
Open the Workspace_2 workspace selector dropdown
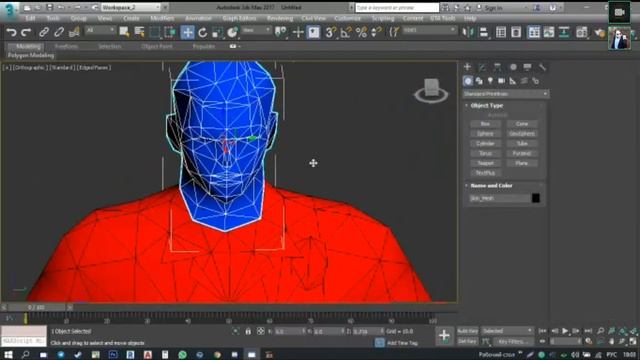pos(131,7)
